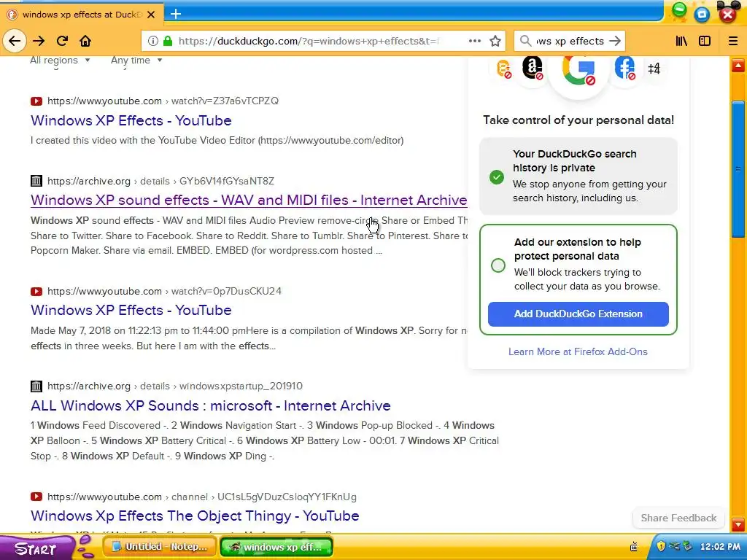The width and height of the screenshot is (747, 560).
Task: Close the windows xp effects tab
Action: (x=151, y=15)
